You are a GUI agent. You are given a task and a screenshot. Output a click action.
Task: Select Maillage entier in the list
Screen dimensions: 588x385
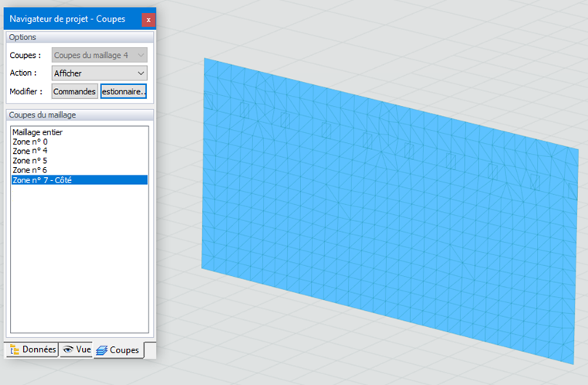[x=80, y=132]
